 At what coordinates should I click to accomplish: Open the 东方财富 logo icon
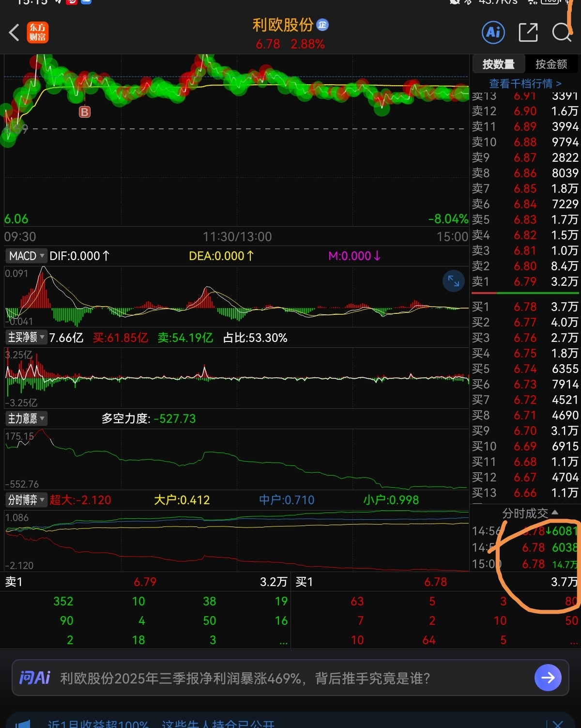38,32
